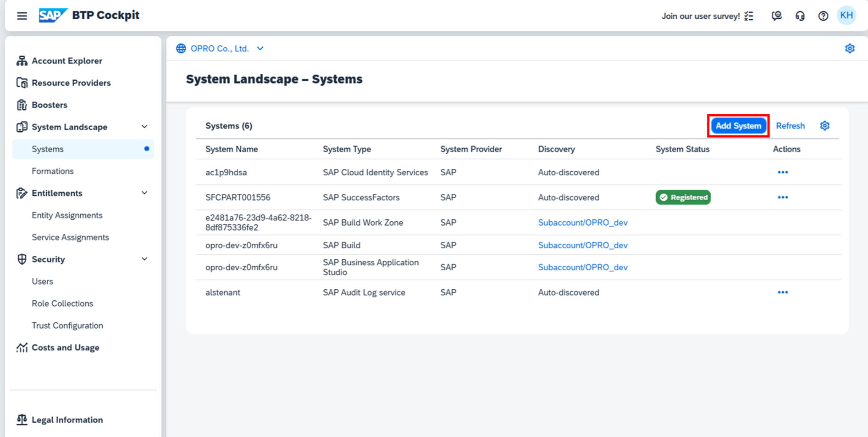
Task: Open Subaccount/OPRO_dev link for SAP Build Work Zone
Action: tap(582, 223)
